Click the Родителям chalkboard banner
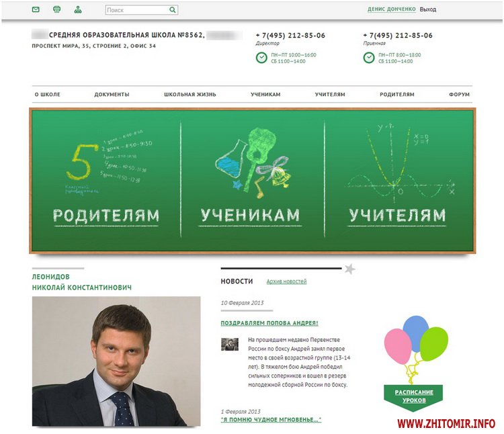 point(106,180)
